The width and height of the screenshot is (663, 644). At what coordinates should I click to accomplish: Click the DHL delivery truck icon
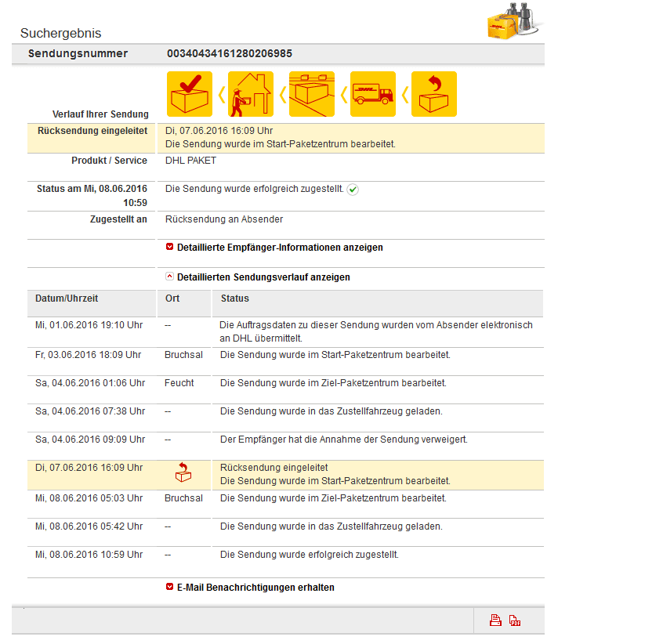(x=373, y=94)
